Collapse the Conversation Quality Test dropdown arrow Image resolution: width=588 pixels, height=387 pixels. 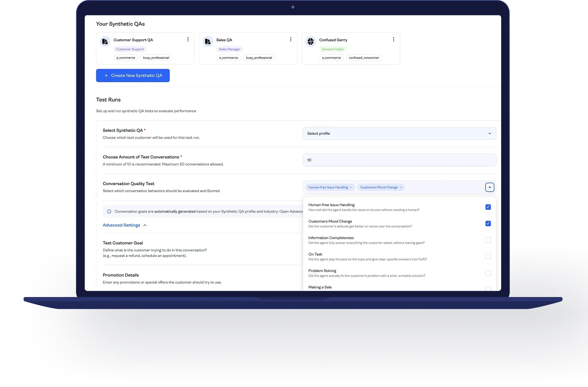pyautogui.click(x=489, y=187)
